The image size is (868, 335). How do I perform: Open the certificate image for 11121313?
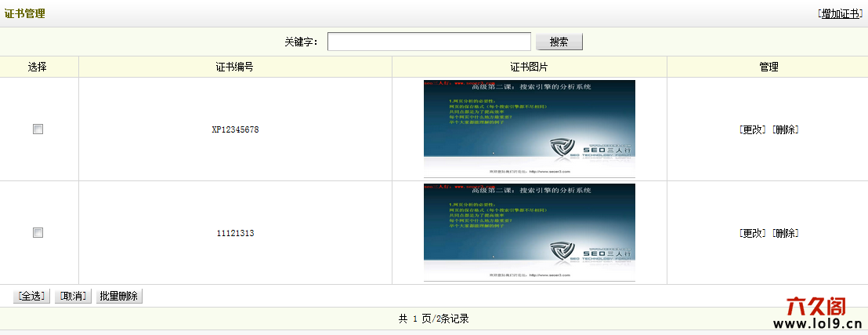tap(529, 232)
